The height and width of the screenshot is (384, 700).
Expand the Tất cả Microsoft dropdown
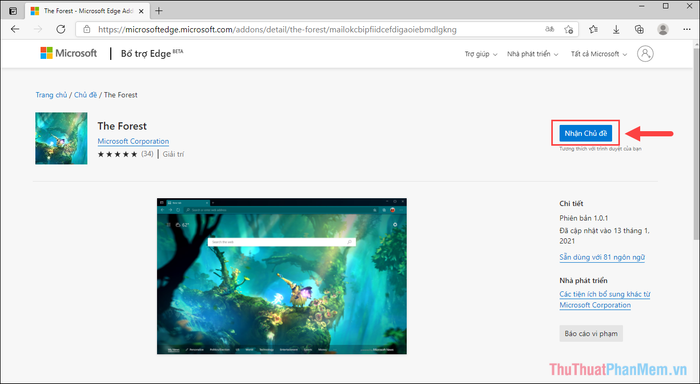[x=599, y=54]
